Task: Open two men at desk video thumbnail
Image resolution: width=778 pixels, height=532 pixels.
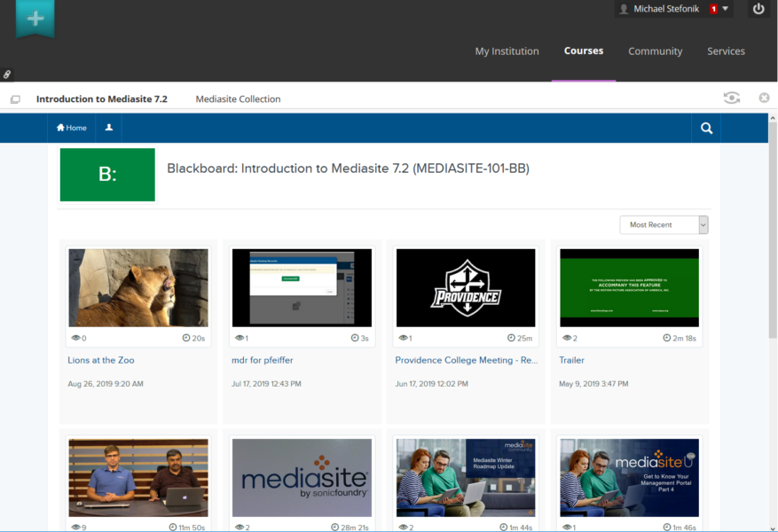Action: coord(138,477)
